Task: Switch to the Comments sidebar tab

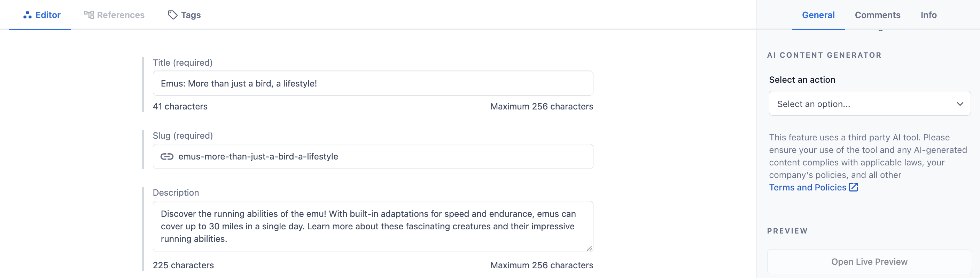Action: point(877,15)
